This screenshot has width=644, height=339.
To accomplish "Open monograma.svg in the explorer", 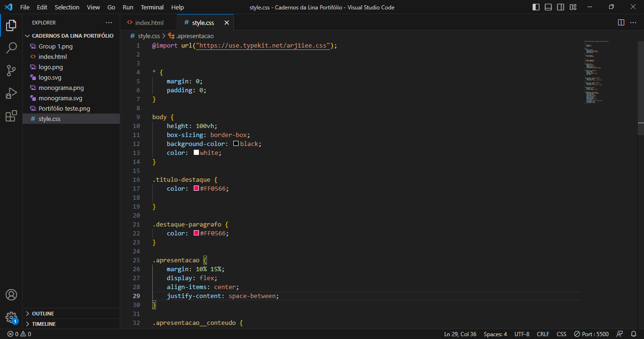I will tap(71, 98).
